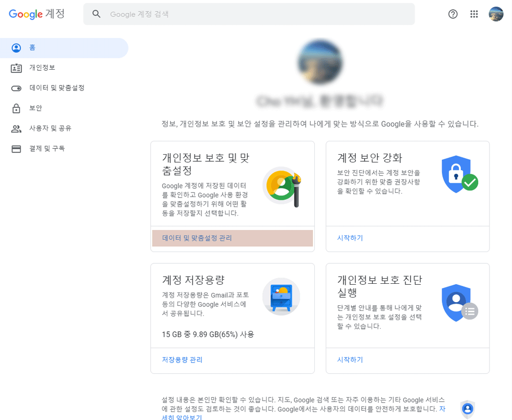Screen dimensions: 512x420
Task: Click the 자세히 알아보기 link
Action: click(x=182, y=417)
